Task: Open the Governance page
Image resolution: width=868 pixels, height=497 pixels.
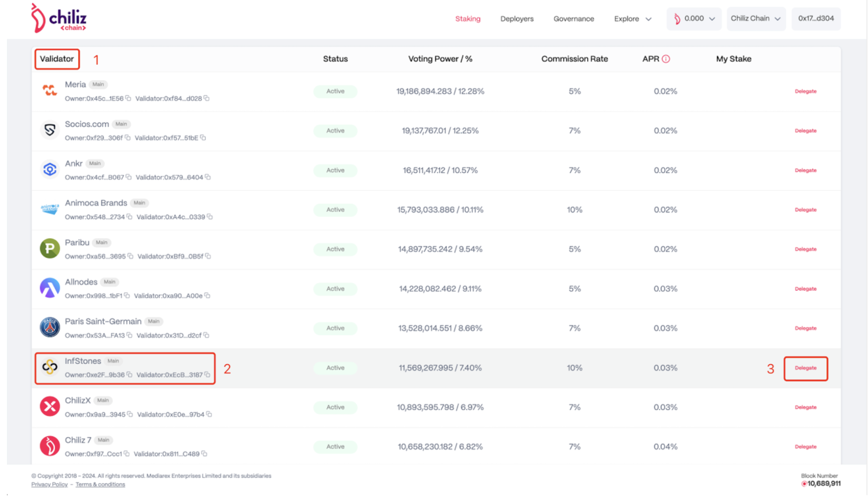Action: click(574, 19)
